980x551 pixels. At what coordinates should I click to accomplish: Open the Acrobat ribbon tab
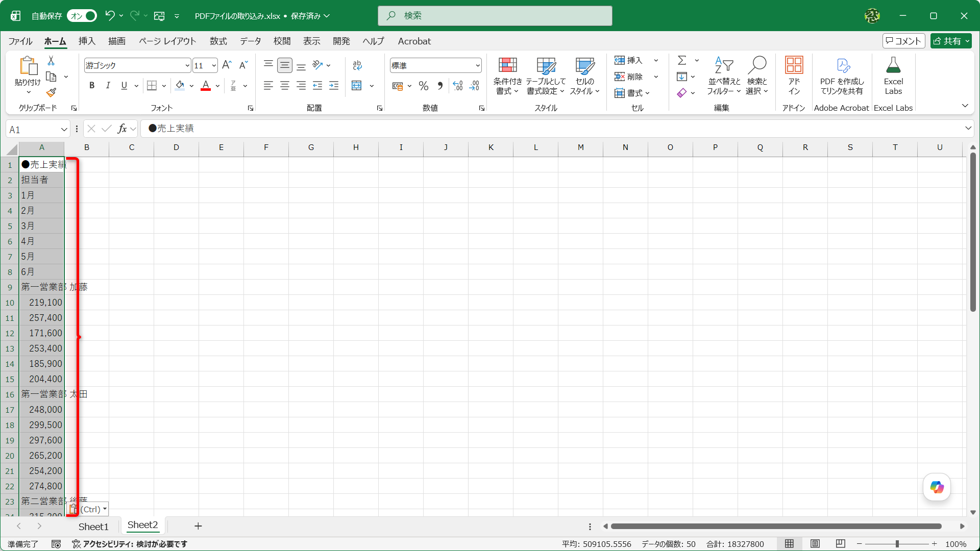pos(414,41)
